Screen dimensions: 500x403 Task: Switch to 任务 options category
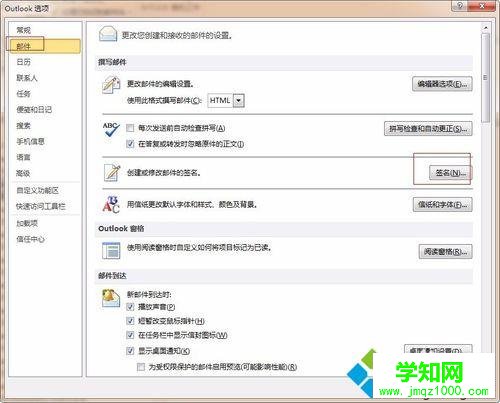click(23, 94)
